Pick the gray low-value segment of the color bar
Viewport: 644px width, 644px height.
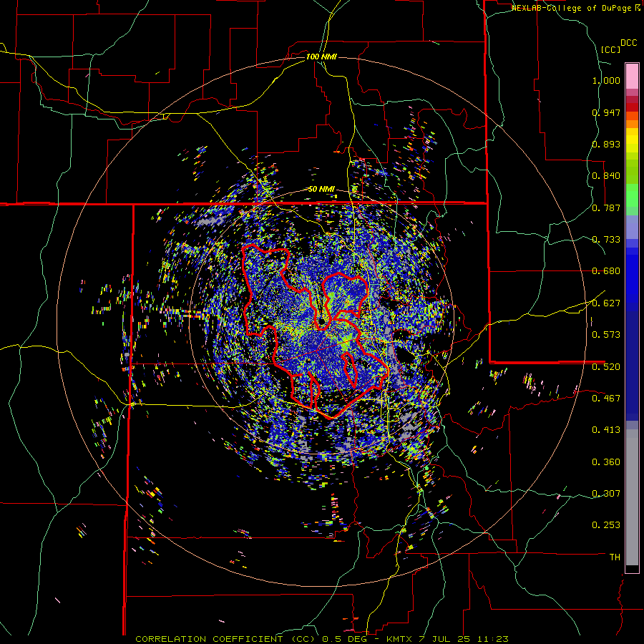click(x=632, y=497)
